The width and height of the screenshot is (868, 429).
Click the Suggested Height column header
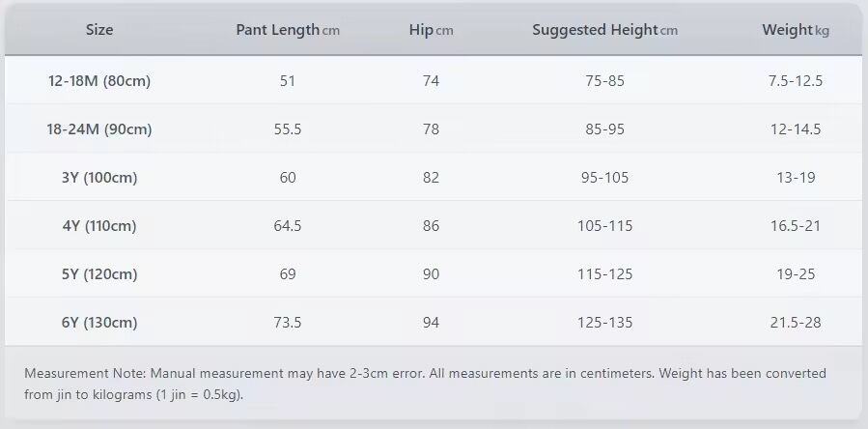tap(604, 30)
